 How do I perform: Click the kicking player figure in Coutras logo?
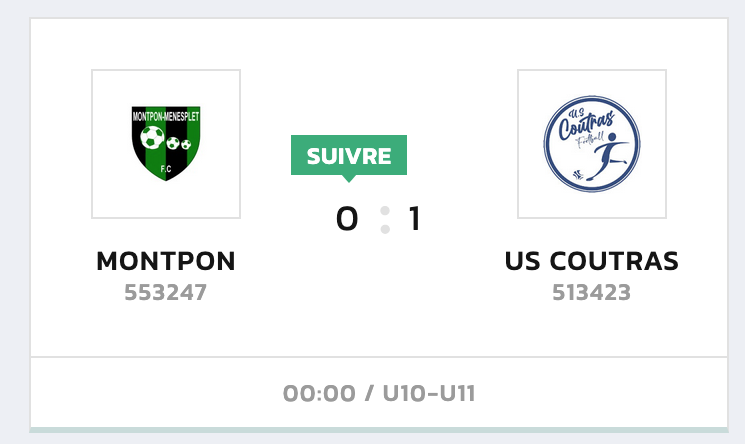[608, 157]
